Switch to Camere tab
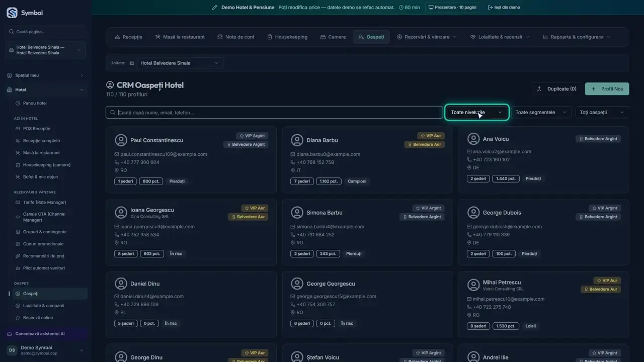 [x=333, y=37]
